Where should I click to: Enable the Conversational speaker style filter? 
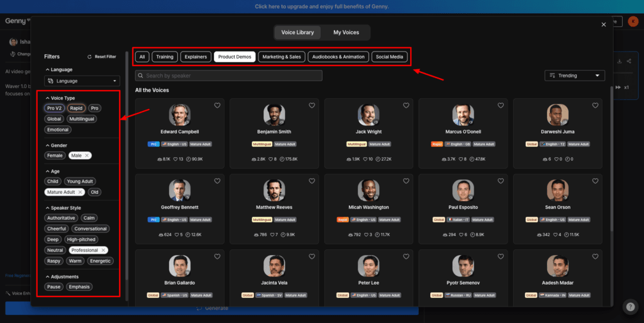coord(91,229)
